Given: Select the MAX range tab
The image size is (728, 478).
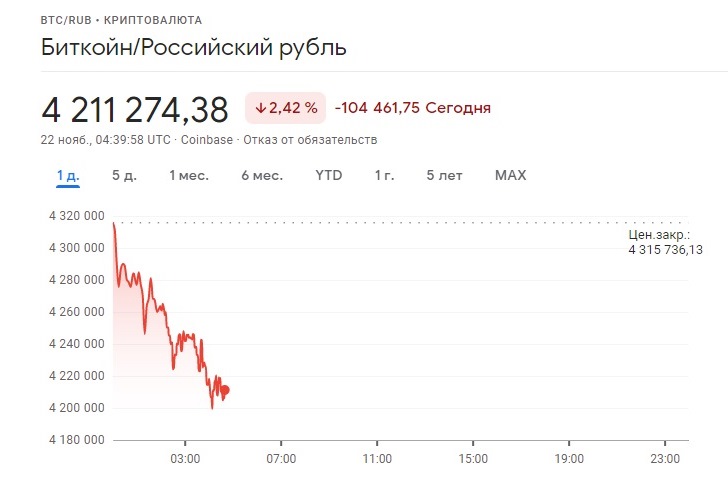Looking at the screenshot, I should tap(511, 175).
